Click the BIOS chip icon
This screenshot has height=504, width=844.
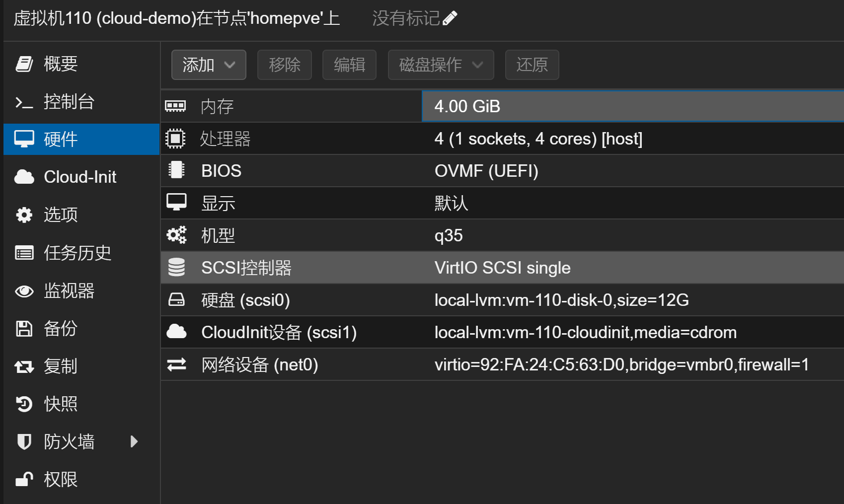(176, 170)
